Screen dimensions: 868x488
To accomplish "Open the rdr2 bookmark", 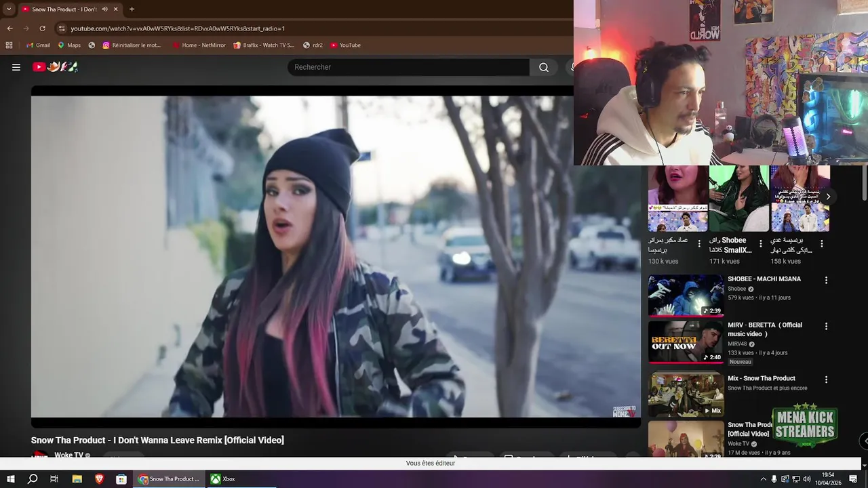I will [x=313, y=45].
